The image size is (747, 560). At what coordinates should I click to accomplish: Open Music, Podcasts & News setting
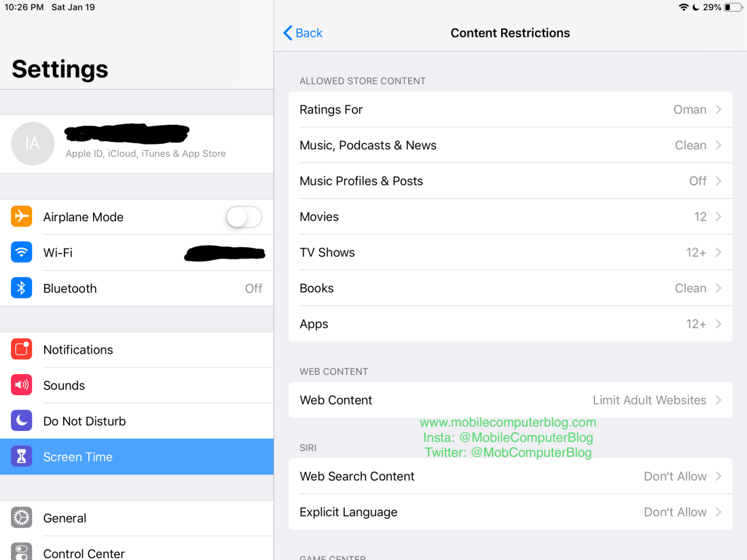(x=510, y=145)
